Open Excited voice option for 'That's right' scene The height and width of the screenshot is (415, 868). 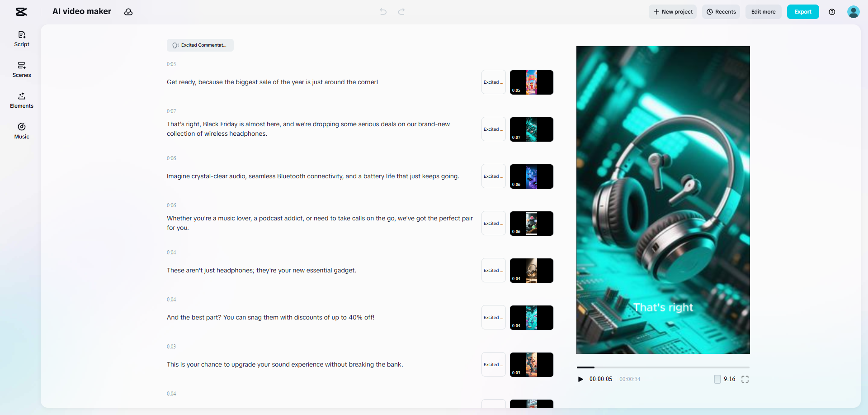(x=494, y=129)
